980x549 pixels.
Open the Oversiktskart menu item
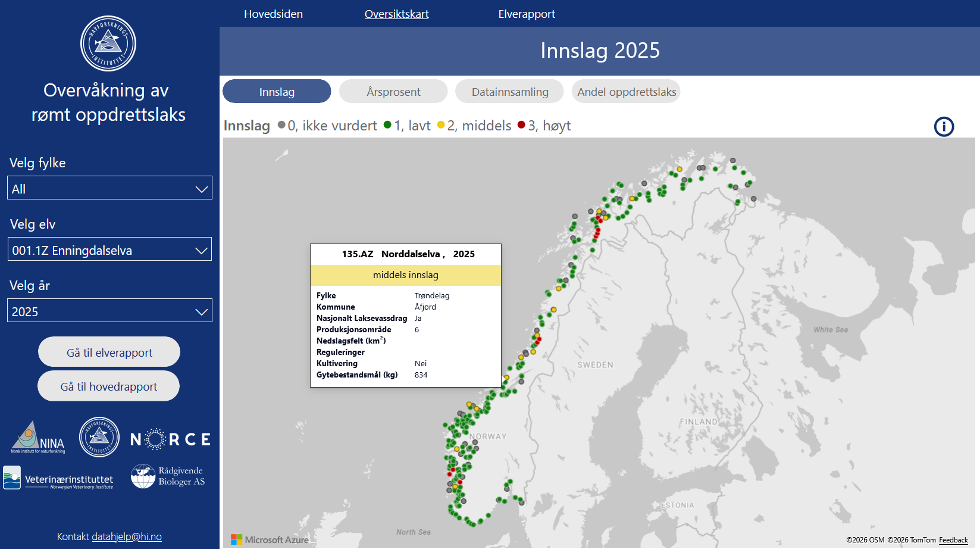(396, 14)
